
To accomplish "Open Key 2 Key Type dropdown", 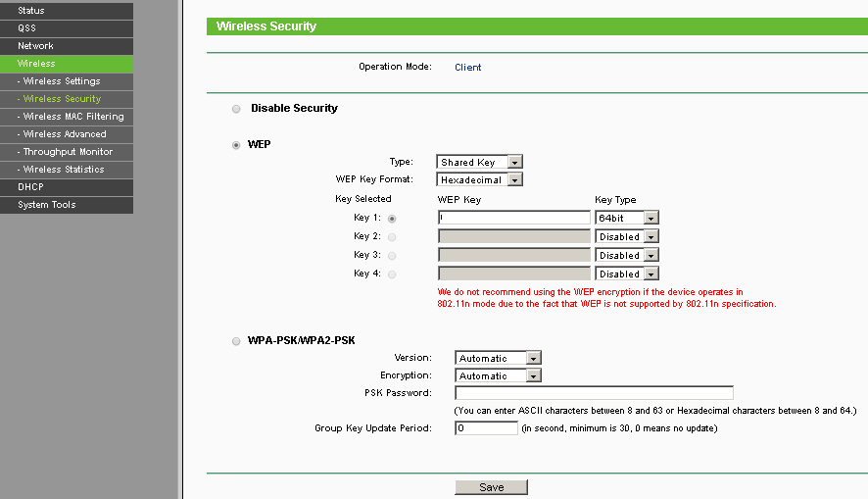I will 627,237.
